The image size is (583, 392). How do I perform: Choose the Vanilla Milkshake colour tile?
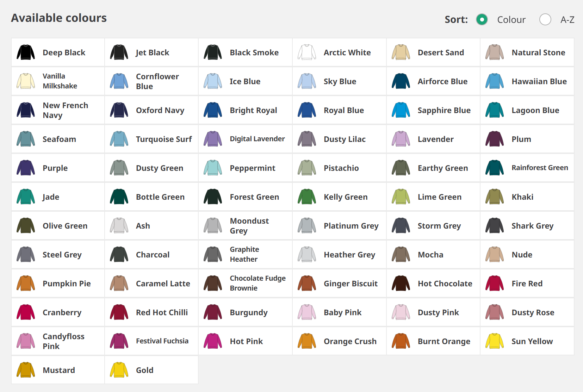pos(58,81)
